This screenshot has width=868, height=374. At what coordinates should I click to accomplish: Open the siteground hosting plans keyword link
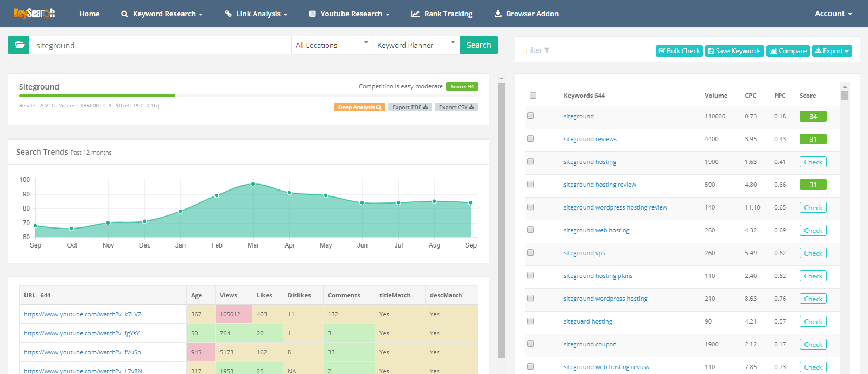click(598, 276)
